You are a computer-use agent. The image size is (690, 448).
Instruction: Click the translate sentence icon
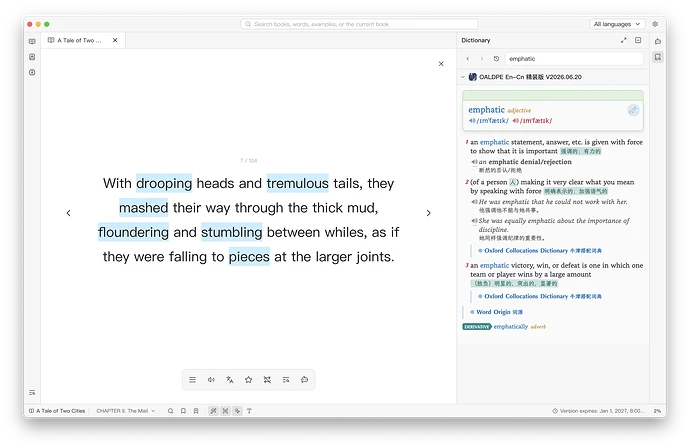tap(230, 380)
